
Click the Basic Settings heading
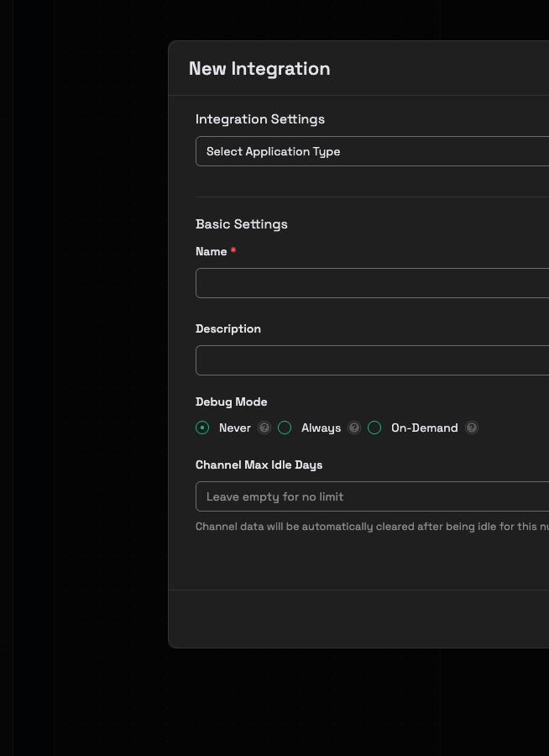point(242,224)
